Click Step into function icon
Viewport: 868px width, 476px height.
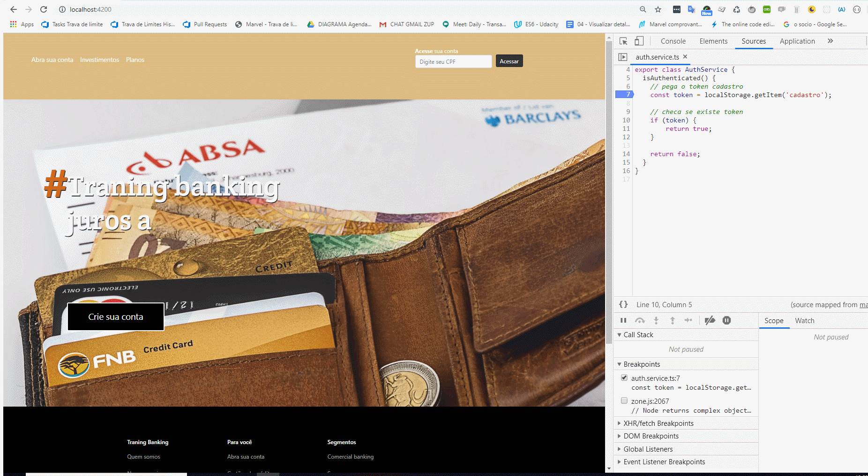(x=656, y=320)
